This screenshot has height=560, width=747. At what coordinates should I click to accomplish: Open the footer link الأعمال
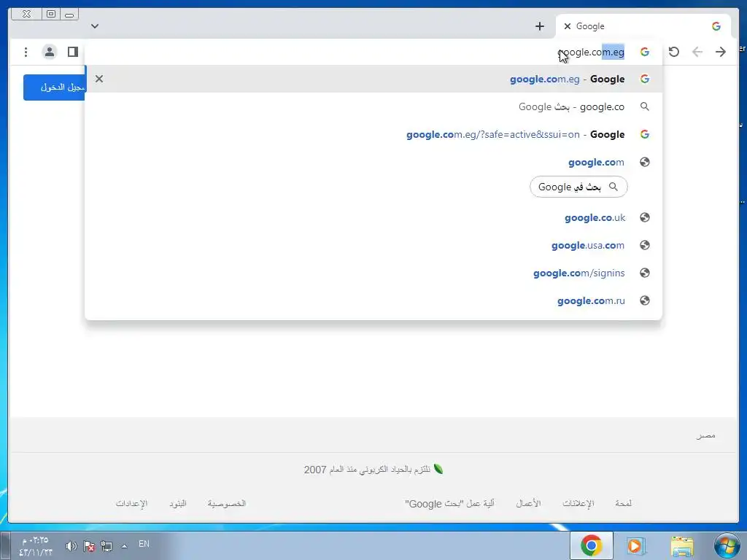tap(528, 503)
